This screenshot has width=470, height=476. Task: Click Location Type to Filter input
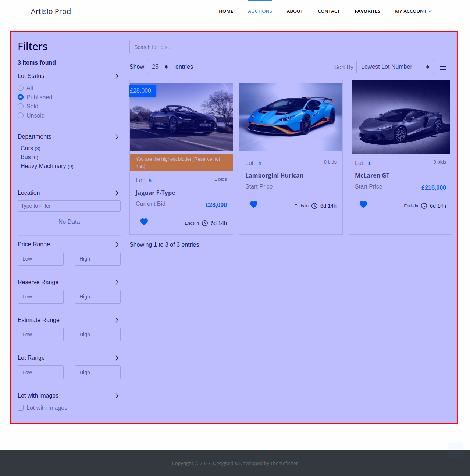point(69,206)
